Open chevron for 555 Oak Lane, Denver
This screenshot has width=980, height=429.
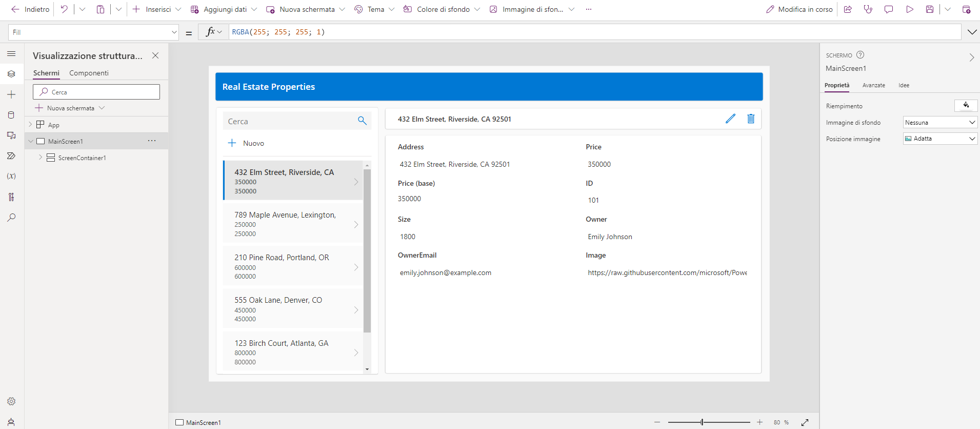[x=356, y=309]
